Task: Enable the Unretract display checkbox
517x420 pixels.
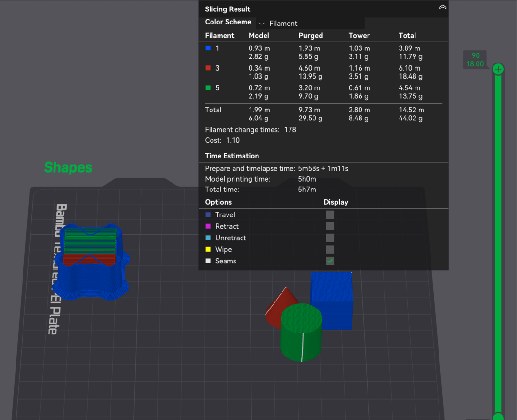Action: pyautogui.click(x=330, y=238)
